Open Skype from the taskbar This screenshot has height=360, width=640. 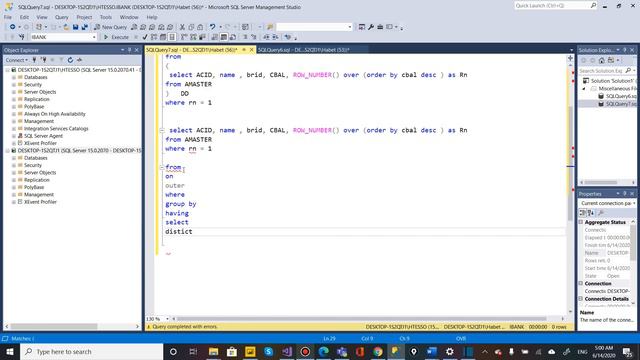click(268, 351)
